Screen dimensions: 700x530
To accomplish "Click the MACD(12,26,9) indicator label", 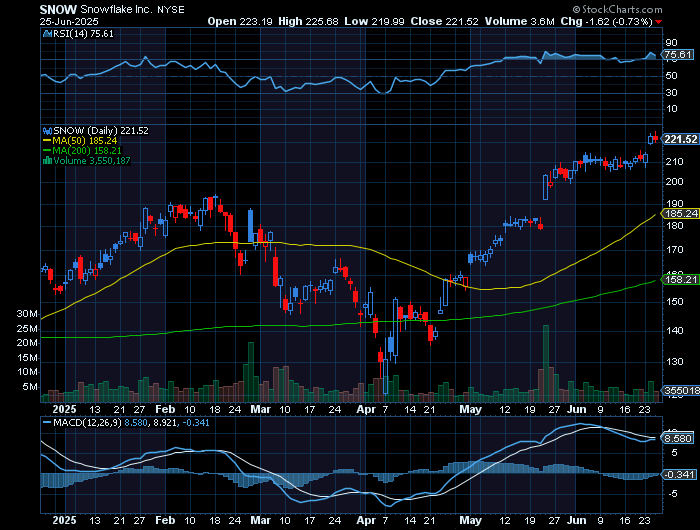I will 88,422.
